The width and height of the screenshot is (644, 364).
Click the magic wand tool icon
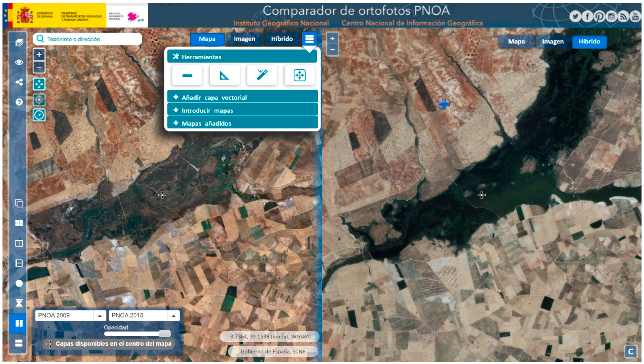262,75
